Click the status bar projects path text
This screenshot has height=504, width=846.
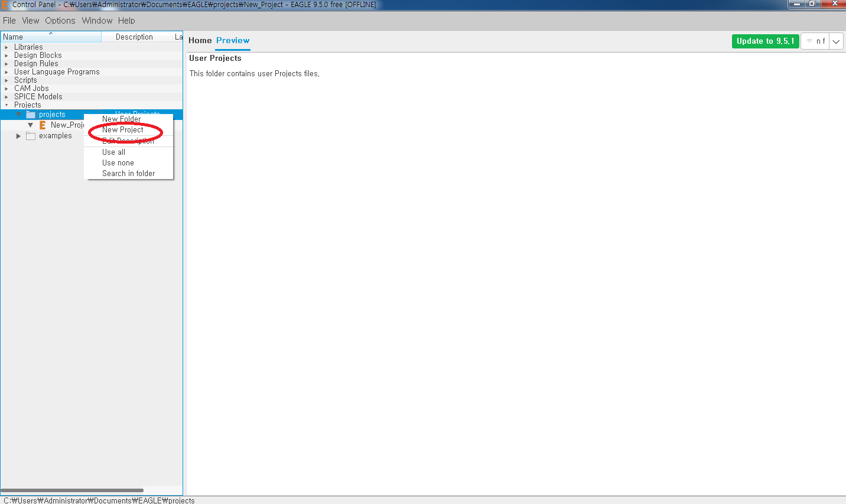tap(99, 500)
